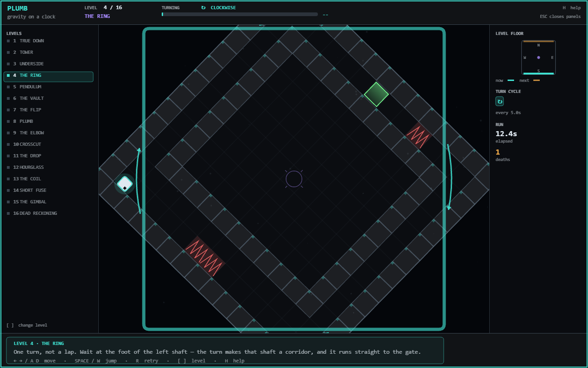
Task: Click the curved rotation arrow left of board
Action: point(138,180)
